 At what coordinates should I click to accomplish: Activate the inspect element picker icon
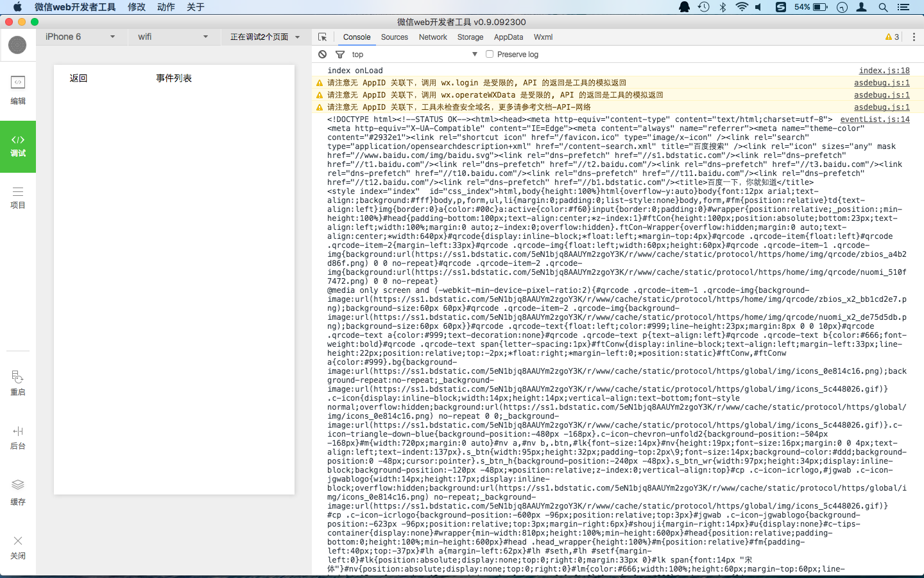click(x=323, y=37)
